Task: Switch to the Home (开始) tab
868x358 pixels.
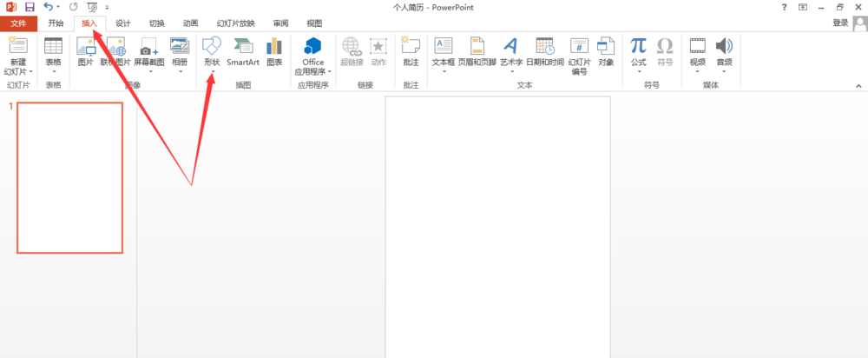Action: pos(56,23)
